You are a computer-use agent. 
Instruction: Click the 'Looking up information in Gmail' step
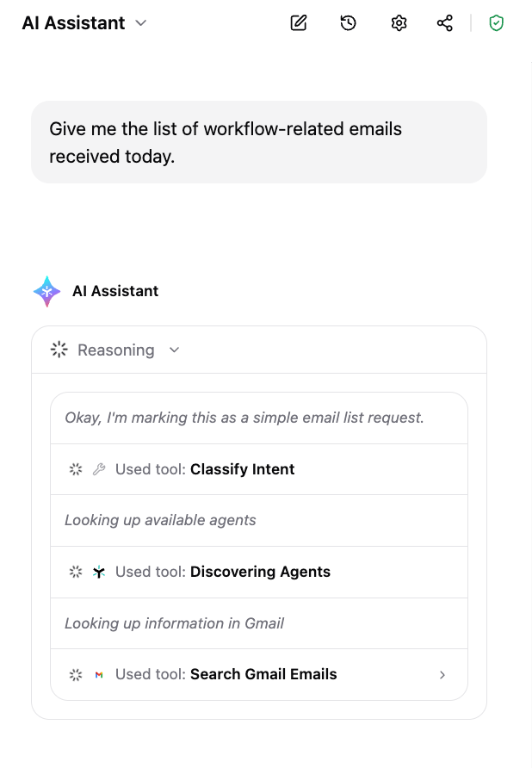[174, 623]
